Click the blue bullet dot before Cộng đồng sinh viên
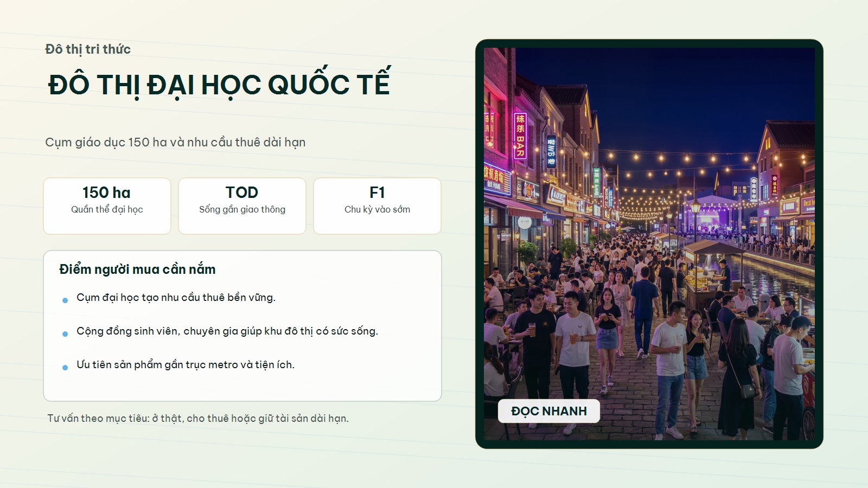The height and width of the screenshot is (488, 868). pos(65,334)
